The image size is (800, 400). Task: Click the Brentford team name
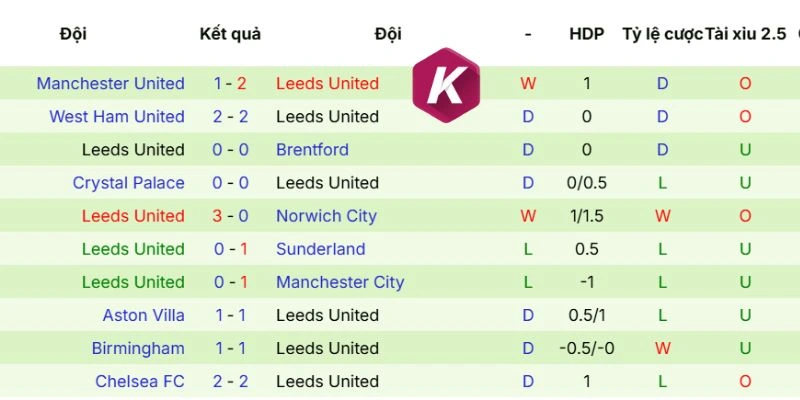pyautogui.click(x=312, y=150)
